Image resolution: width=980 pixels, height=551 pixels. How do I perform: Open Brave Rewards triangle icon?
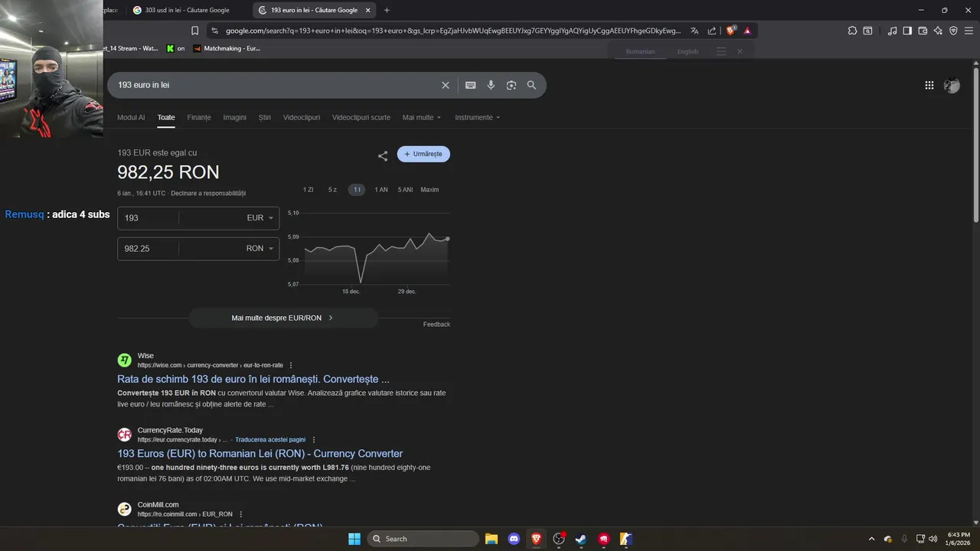[x=747, y=31]
